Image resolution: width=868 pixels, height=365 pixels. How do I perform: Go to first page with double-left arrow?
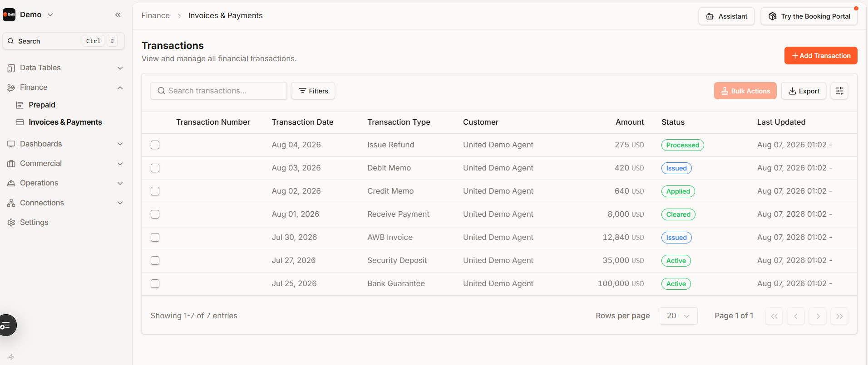tap(774, 316)
